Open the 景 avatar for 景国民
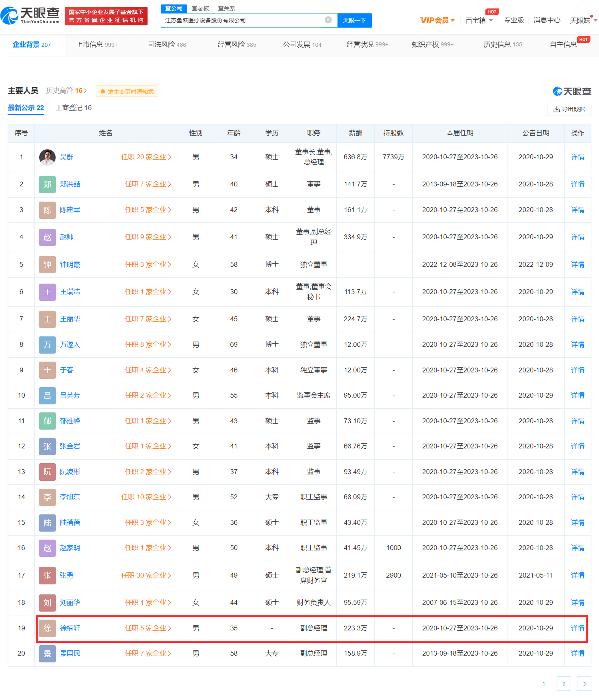 [x=47, y=654]
